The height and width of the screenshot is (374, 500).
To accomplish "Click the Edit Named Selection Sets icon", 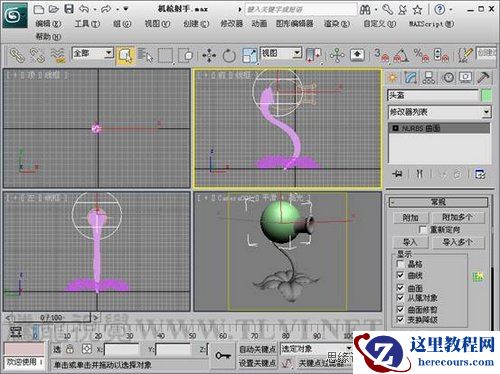I will click(x=465, y=55).
